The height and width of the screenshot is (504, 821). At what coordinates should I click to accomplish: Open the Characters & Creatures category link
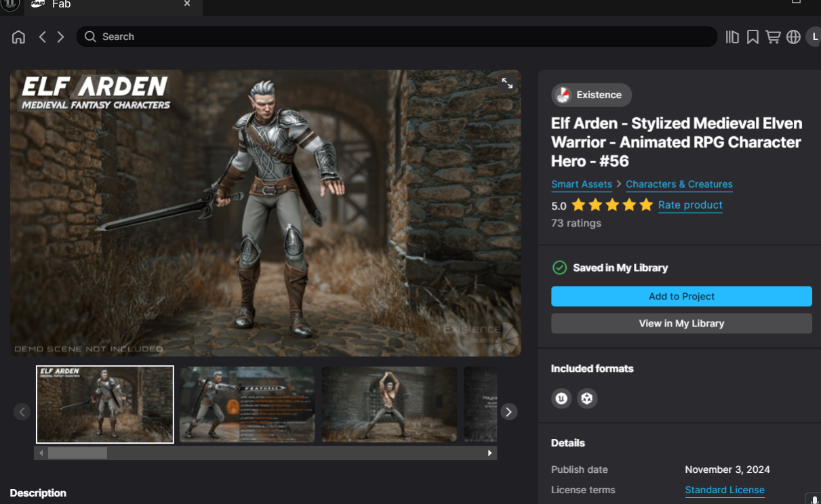tap(679, 184)
